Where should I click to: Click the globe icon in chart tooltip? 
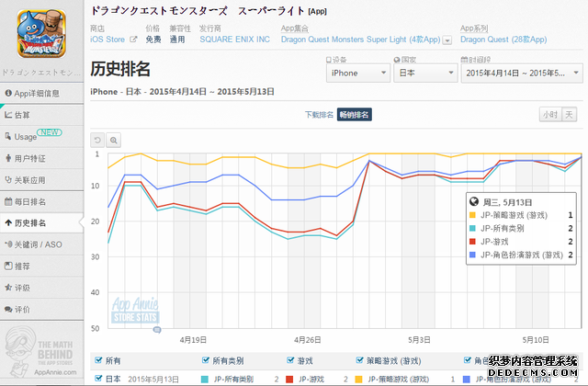click(474, 202)
